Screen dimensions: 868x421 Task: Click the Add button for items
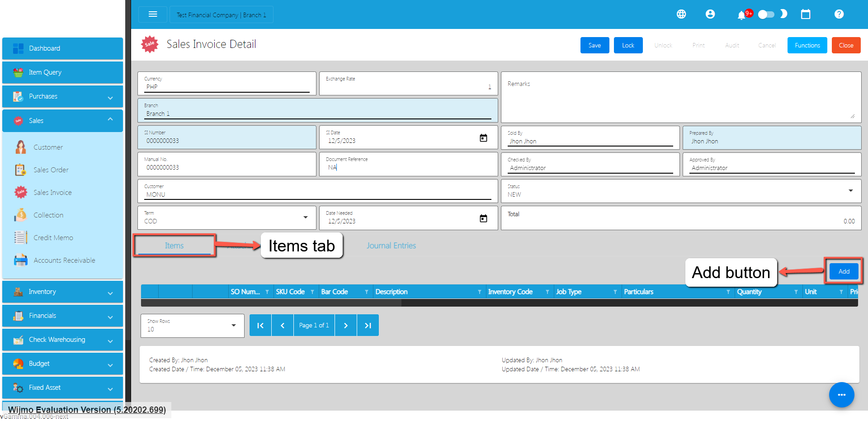[x=844, y=271]
